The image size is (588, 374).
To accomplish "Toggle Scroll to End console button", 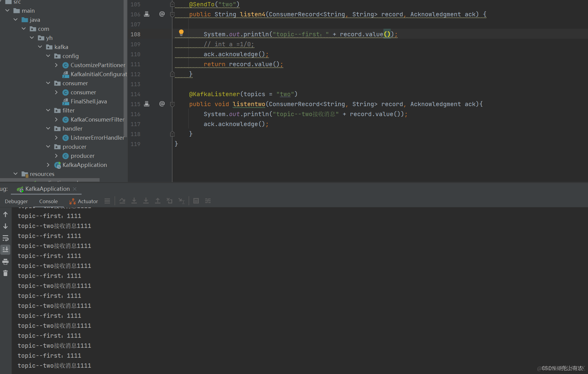I will (5, 250).
